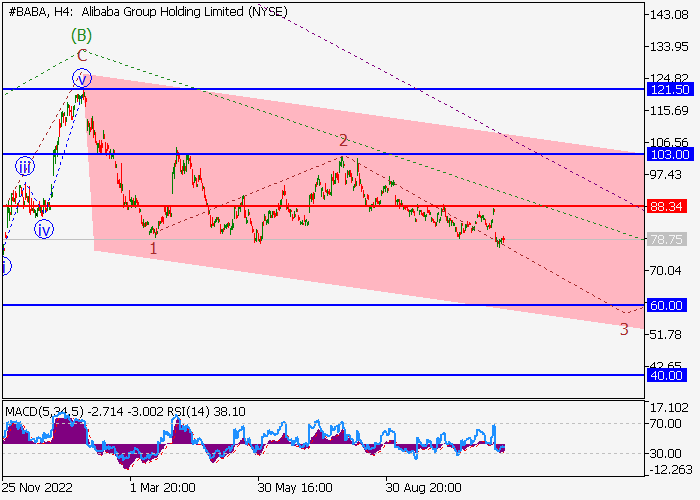
Task: Click the circled v wave marker
Action: (82, 79)
